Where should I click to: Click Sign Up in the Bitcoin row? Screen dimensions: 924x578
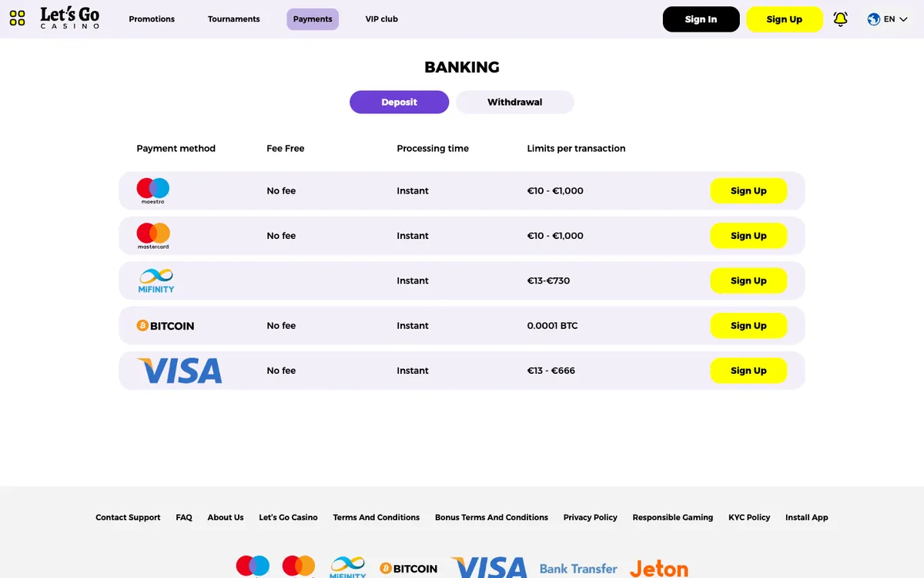(x=748, y=326)
